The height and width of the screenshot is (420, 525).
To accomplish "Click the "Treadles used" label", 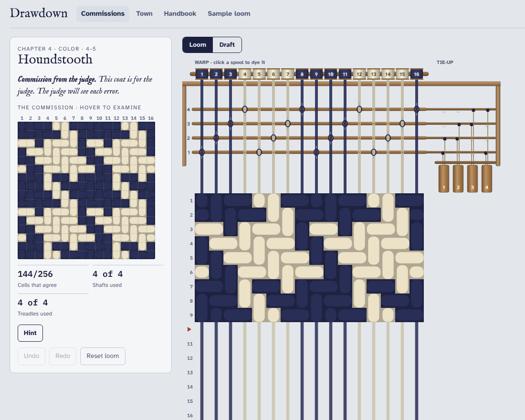I will coord(35,314).
